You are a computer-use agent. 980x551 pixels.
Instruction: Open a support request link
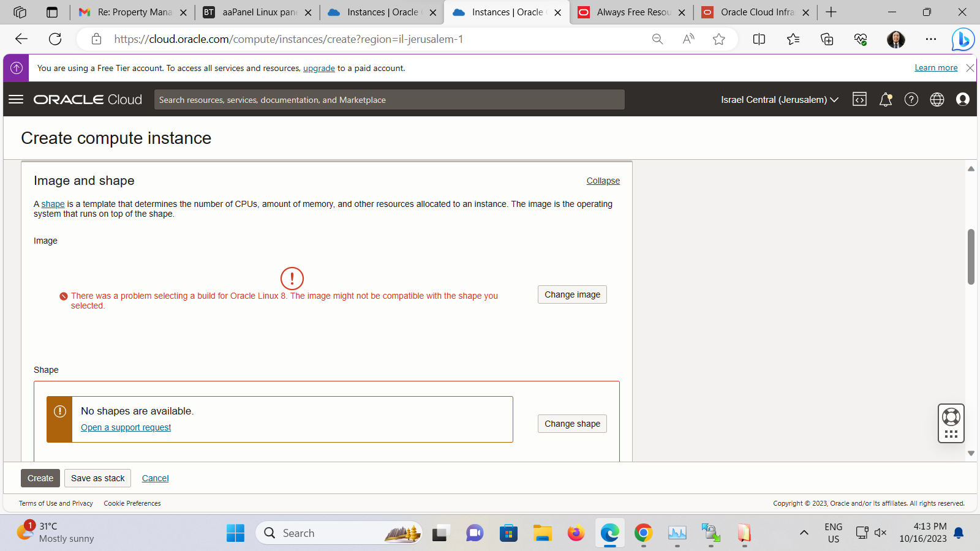click(126, 427)
